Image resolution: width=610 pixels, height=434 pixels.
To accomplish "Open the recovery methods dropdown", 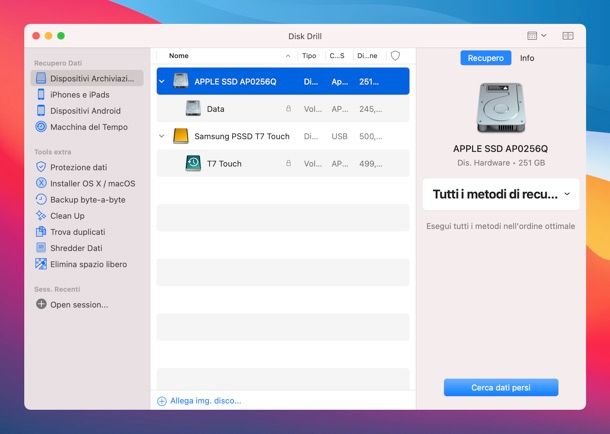I will pos(501,194).
